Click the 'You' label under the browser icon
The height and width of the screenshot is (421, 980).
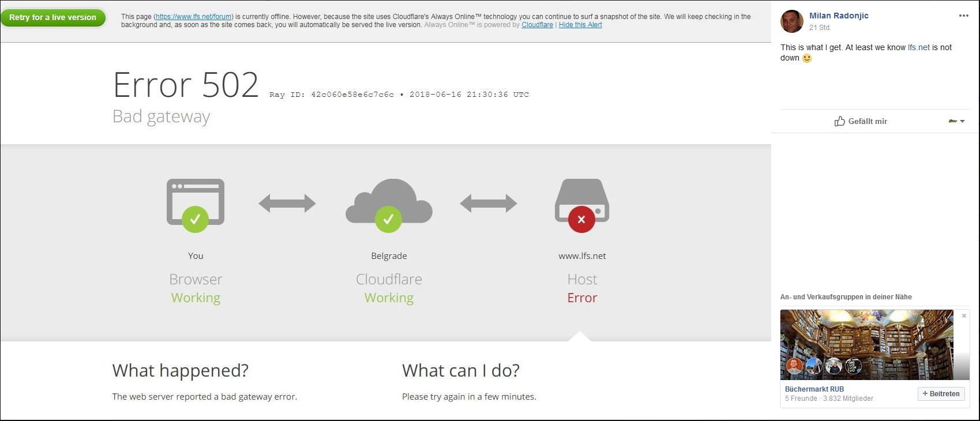(196, 256)
